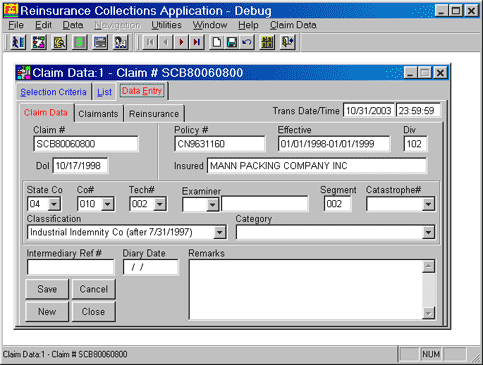Click the Remarks text area
483x365 pixels.
click(306, 289)
